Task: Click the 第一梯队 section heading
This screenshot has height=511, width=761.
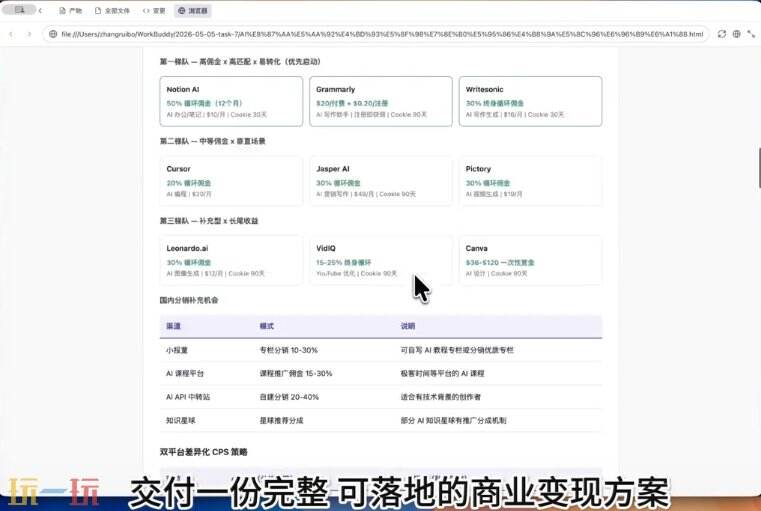Action: [x=240, y=62]
